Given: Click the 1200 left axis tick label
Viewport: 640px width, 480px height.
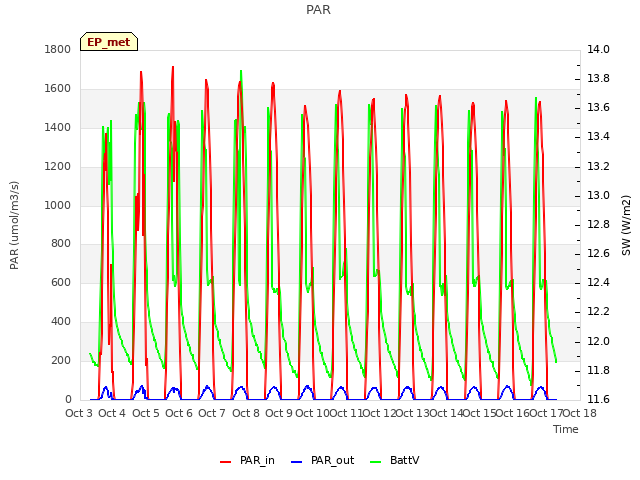Looking at the screenshot, I should tap(58, 167).
